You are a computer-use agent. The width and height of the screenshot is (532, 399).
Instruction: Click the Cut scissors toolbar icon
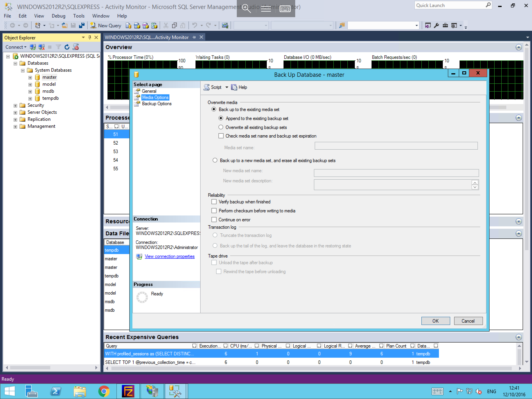(166, 26)
